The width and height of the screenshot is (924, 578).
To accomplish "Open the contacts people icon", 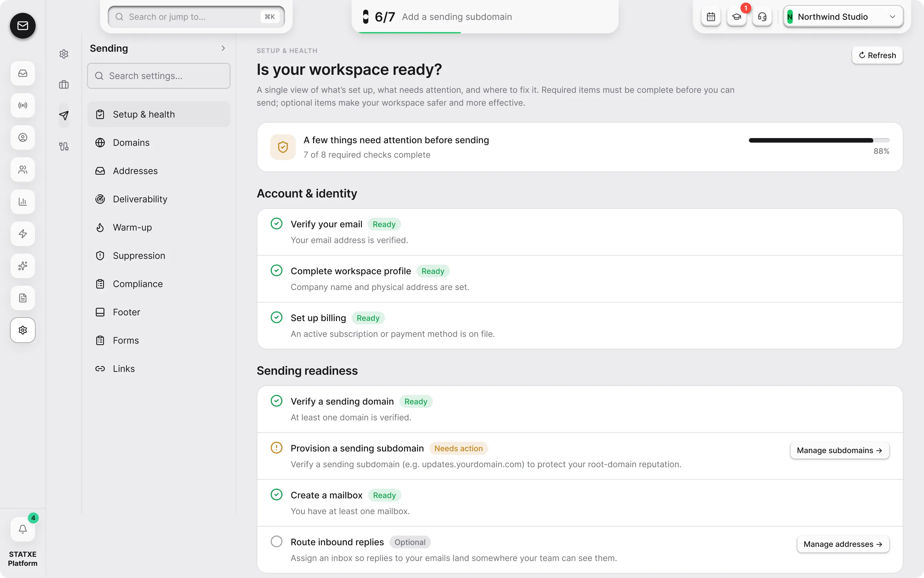I will coord(23,169).
